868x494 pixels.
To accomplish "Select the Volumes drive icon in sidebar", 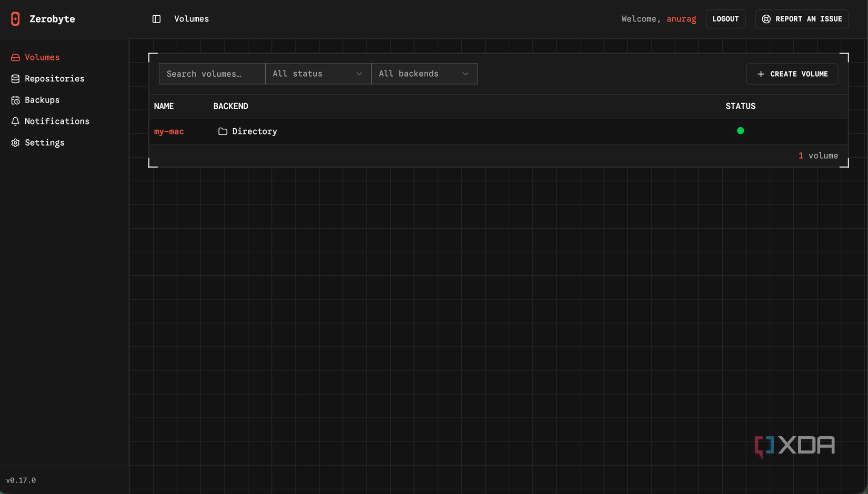I will [x=15, y=57].
